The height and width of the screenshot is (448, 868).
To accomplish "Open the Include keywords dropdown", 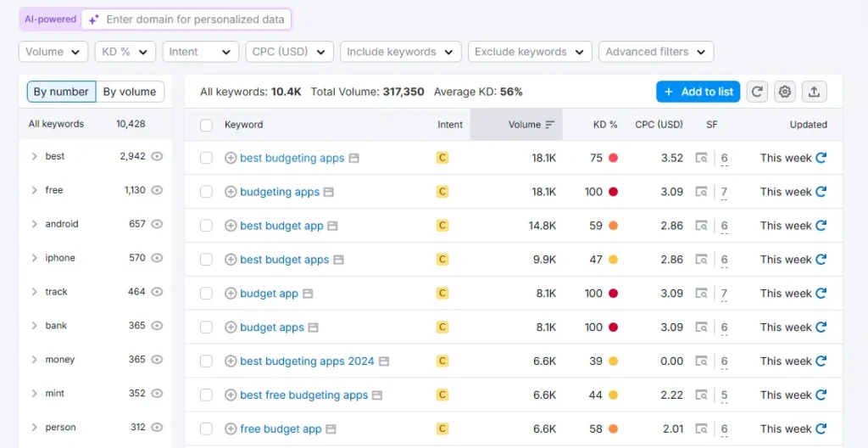I will (x=401, y=52).
